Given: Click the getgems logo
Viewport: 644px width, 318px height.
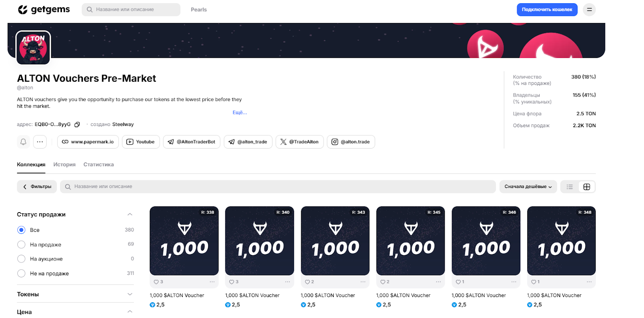Looking at the screenshot, I should (44, 10).
